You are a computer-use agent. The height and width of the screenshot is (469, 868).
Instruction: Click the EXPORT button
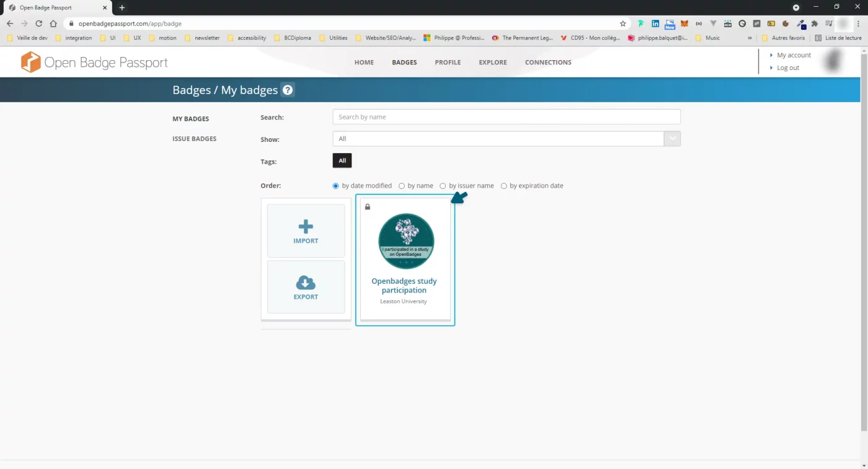tap(306, 287)
